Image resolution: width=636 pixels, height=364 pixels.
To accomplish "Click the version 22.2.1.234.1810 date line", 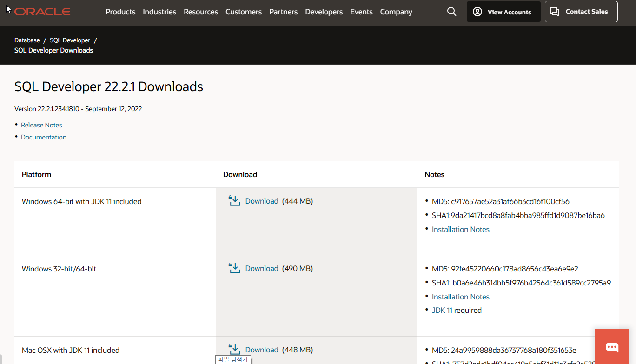I will pos(78,109).
